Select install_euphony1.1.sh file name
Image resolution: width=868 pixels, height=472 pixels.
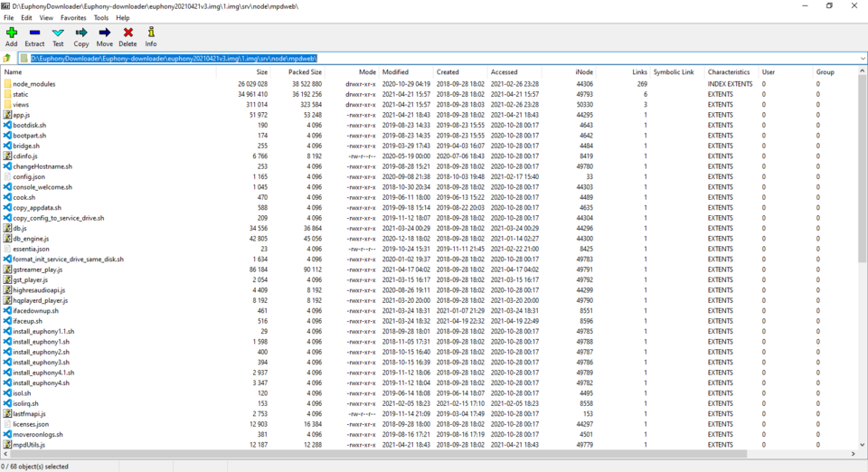click(x=43, y=332)
